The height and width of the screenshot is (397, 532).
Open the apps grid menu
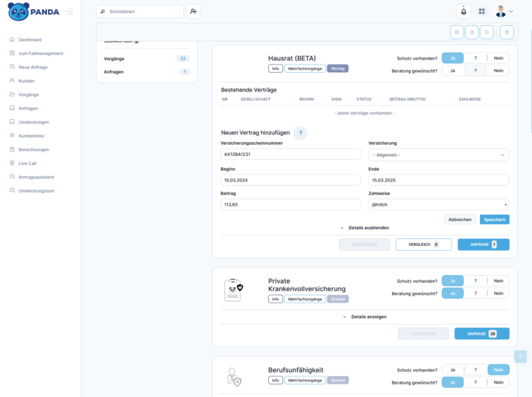pyautogui.click(x=481, y=11)
